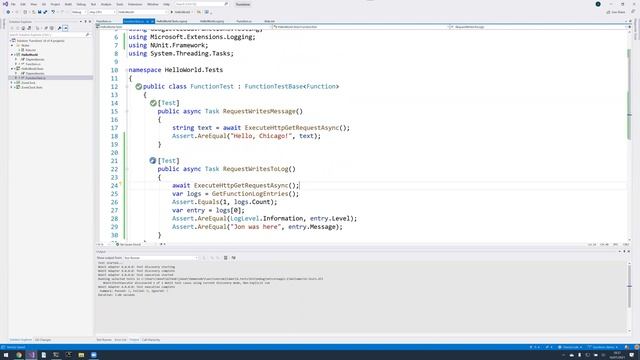The width and height of the screenshot is (640, 360).
Task: Click the Solution Explorer Home icon
Action: tap(23, 28)
